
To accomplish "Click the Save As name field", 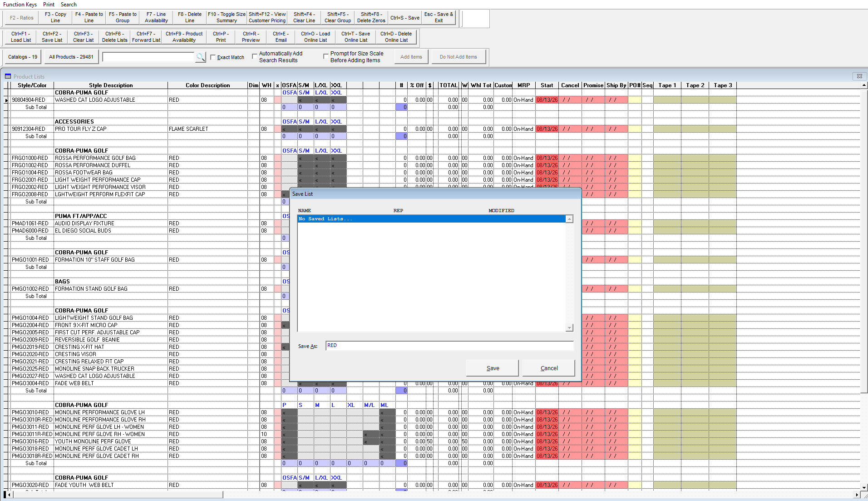I will tap(449, 346).
